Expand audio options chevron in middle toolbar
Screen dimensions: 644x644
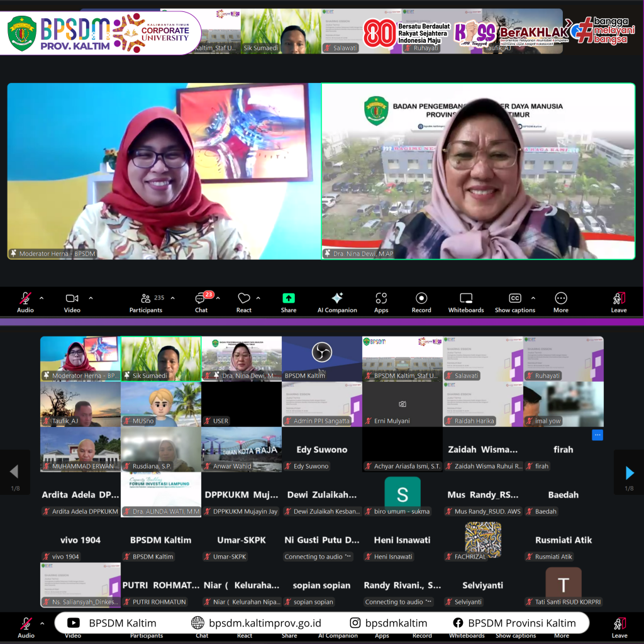42,298
